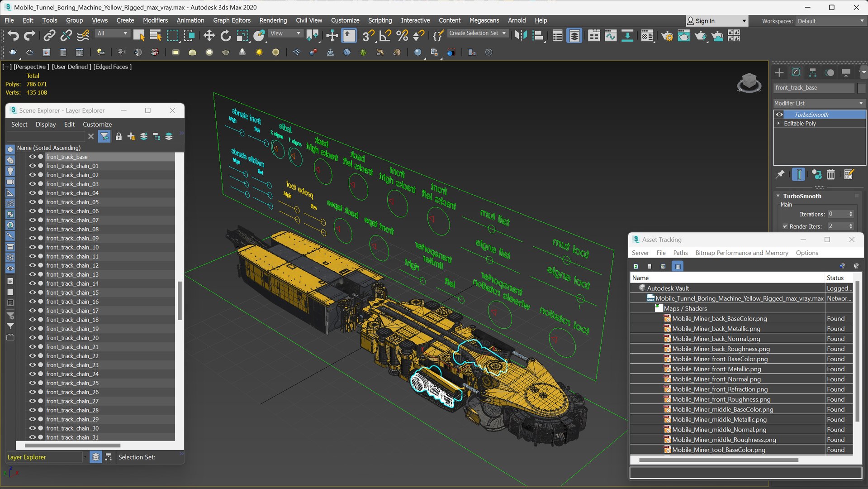Toggle the Render Iters checkbox
The height and width of the screenshot is (489, 868).
[x=785, y=226]
